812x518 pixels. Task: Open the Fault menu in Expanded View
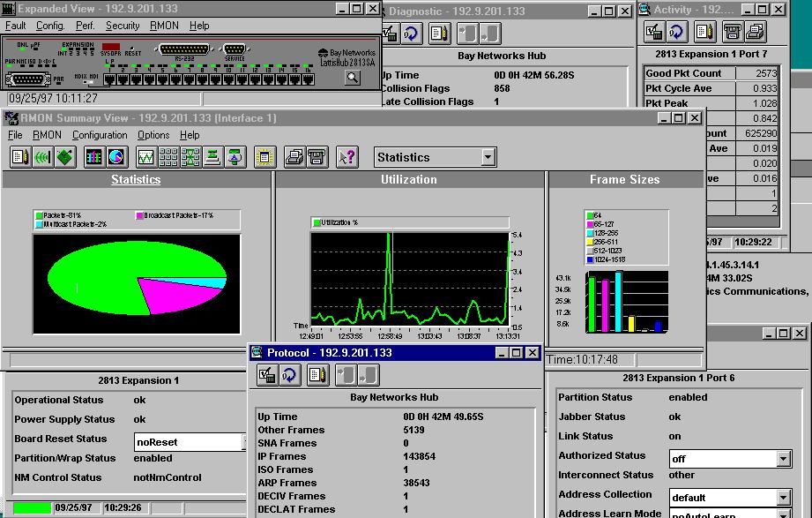16,26
